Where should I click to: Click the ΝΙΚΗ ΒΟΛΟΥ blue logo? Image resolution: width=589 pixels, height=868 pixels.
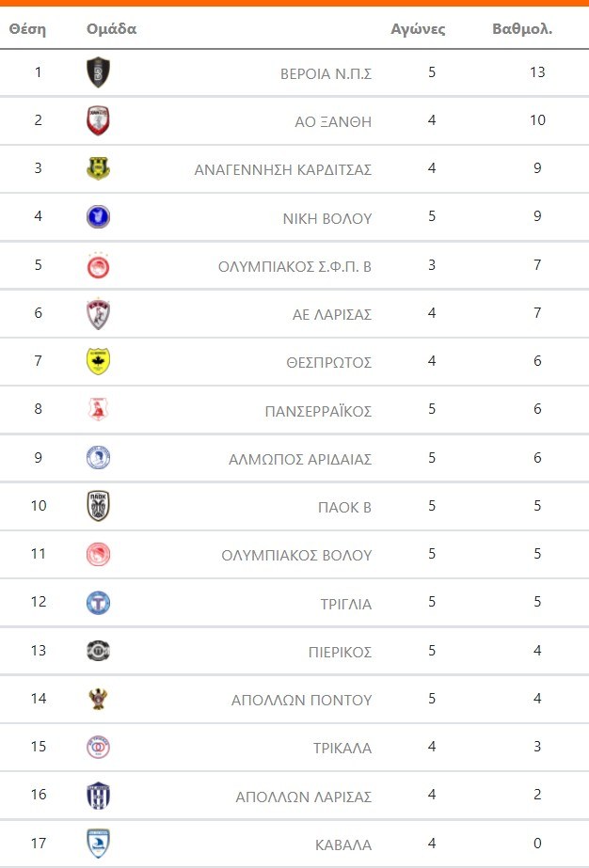(98, 217)
